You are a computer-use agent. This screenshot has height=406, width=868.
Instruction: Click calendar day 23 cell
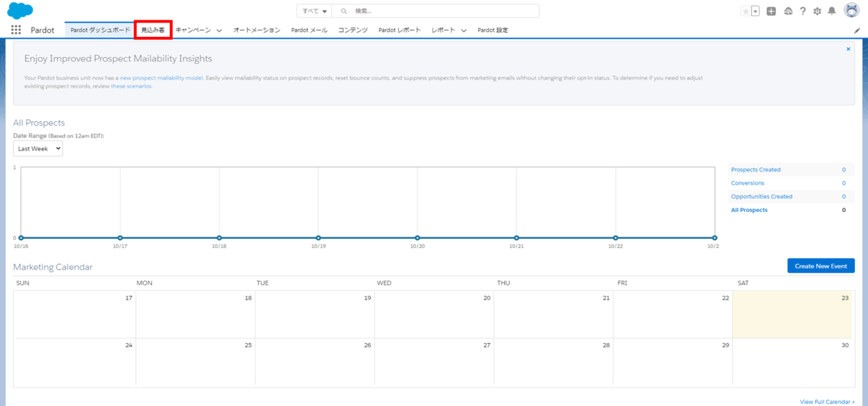(x=793, y=315)
